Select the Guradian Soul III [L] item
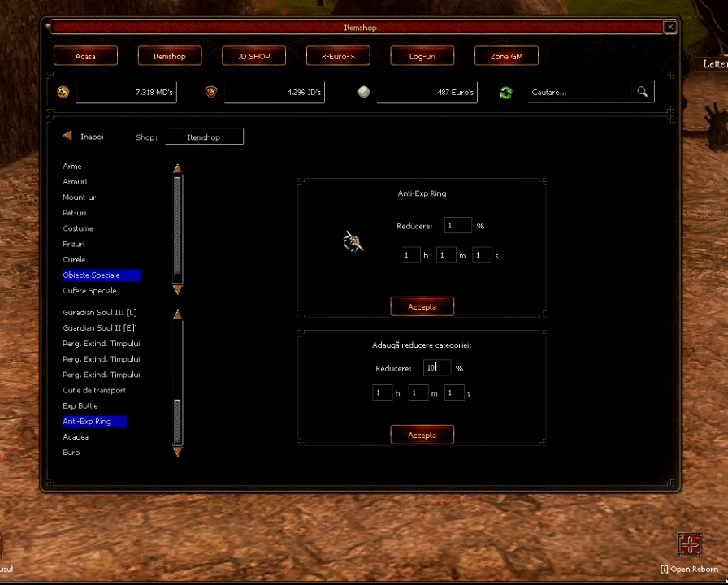 (100, 313)
